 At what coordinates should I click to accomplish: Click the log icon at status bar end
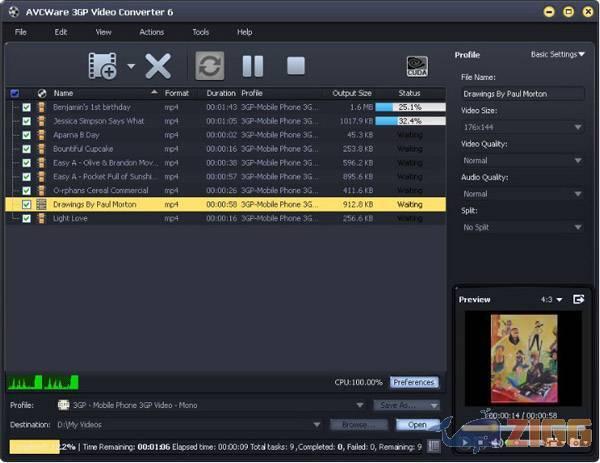pyautogui.click(x=433, y=447)
